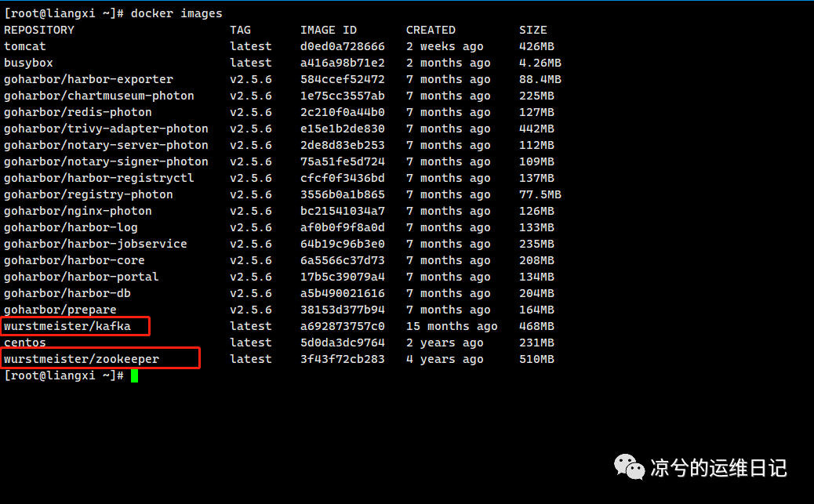This screenshot has height=504, width=814.
Task: Click image ID d0ed0a728666
Action: pos(343,47)
